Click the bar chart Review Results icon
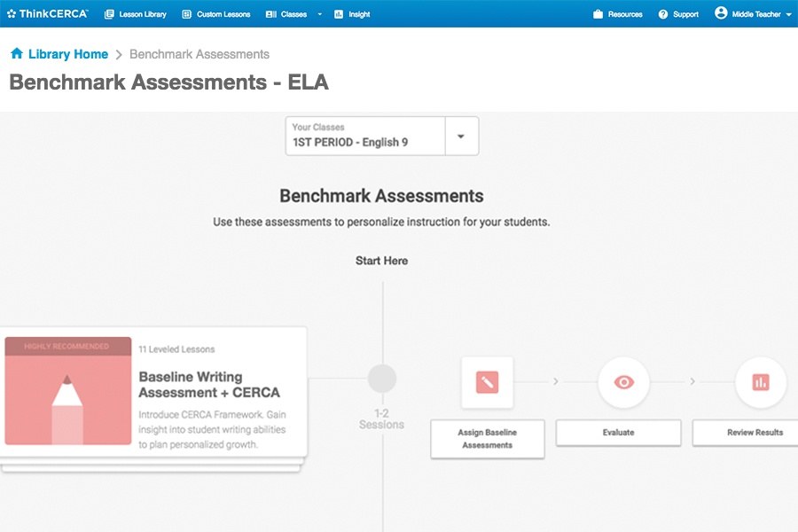Screen dimensions: 798x532 (760, 382)
